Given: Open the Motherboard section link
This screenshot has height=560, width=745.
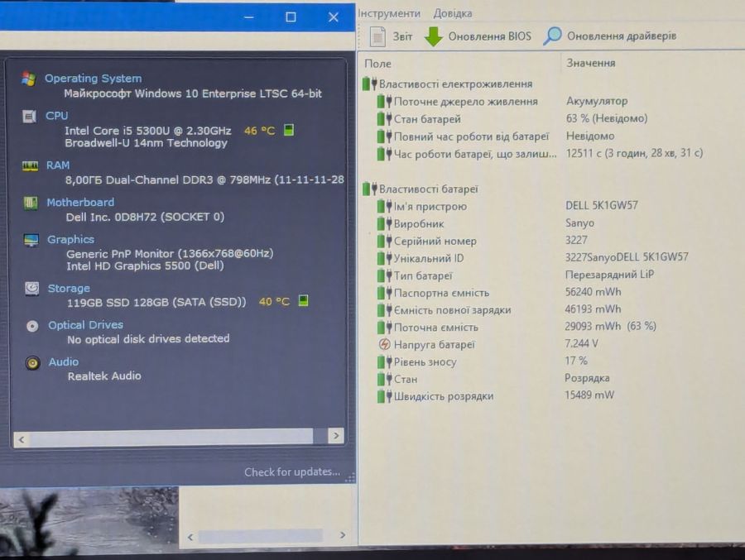Looking at the screenshot, I should pyautogui.click(x=80, y=203).
